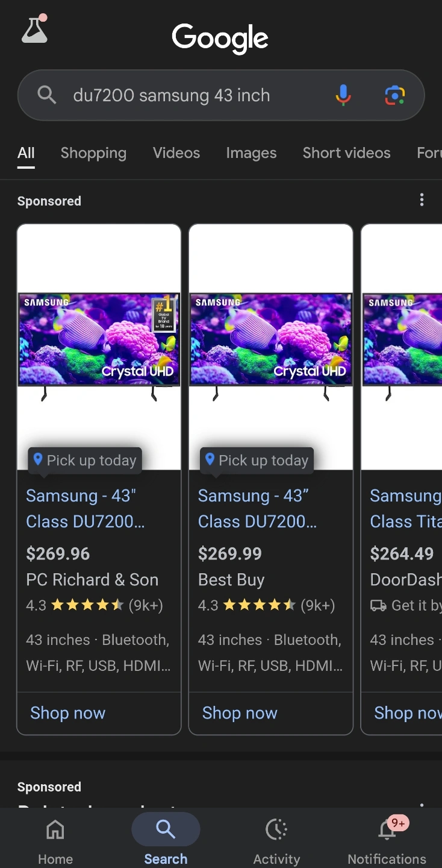Open the sponsored ads three-dot menu
The width and height of the screenshot is (442, 868).
point(422,200)
